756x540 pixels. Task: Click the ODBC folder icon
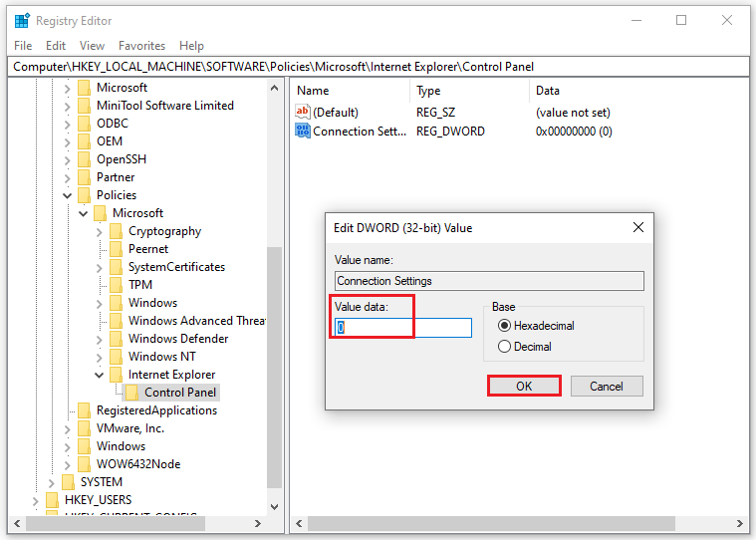pos(84,124)
